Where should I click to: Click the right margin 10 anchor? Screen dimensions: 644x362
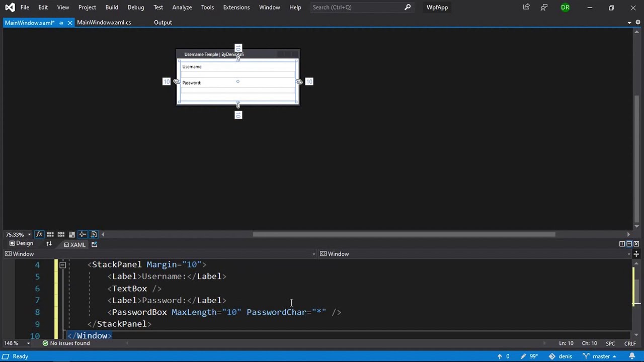click(x=309, y=81)
